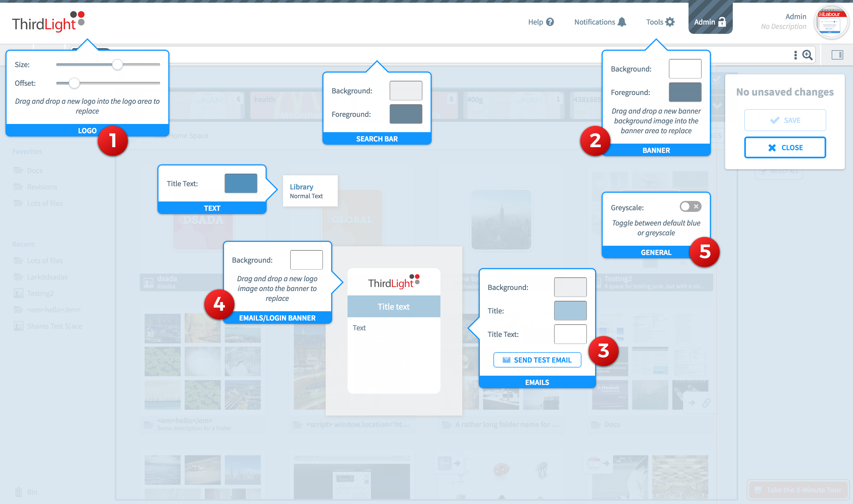Click the Save button
Screen dimensions: 853x504
tap(785, 120)
